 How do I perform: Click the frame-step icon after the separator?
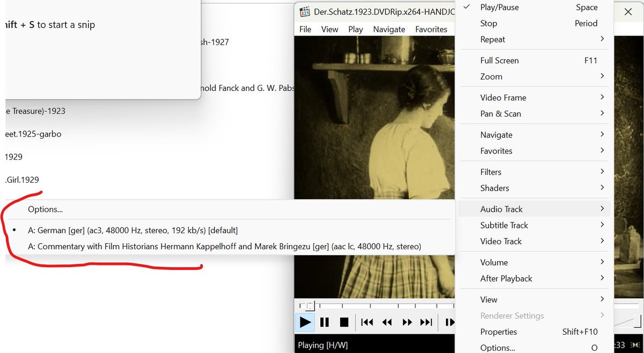450,322
